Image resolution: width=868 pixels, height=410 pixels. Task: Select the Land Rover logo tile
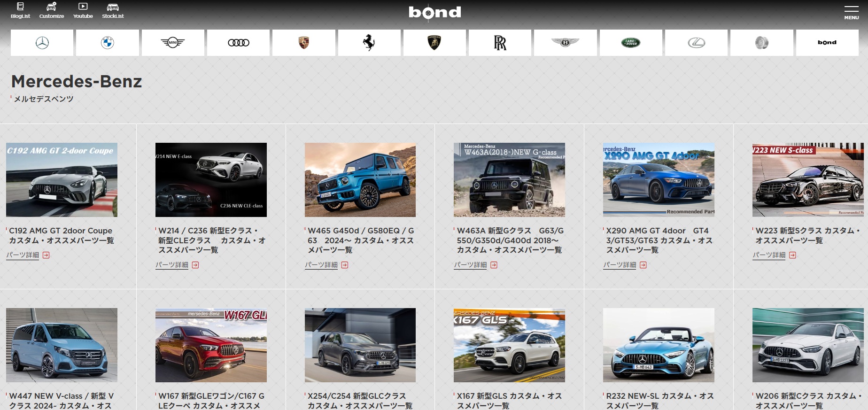pyautogui.click(x=631, y=43)
